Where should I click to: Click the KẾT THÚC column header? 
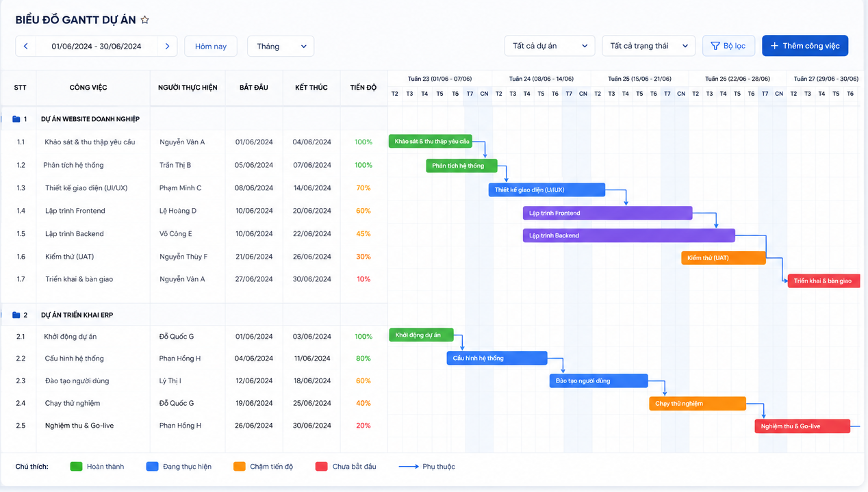click(311, 88)
